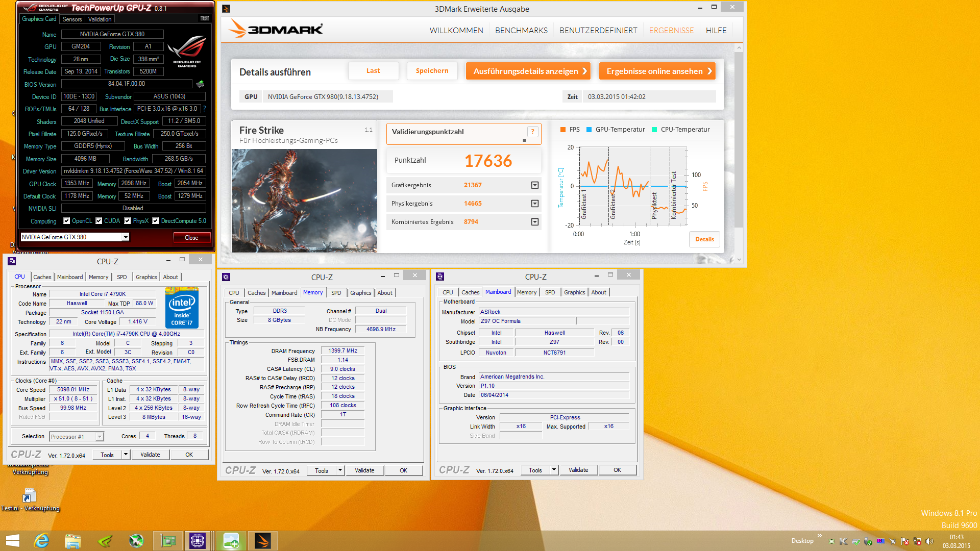Open the volume speaker tray icon

929,541
